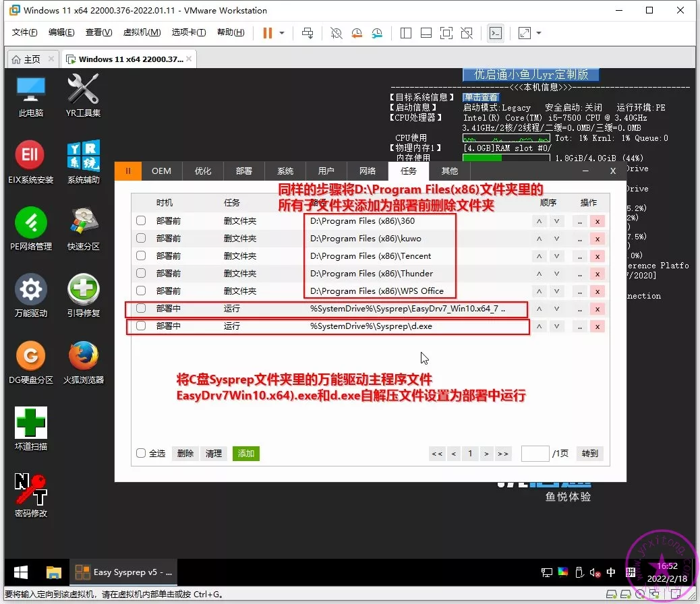700x604 pixels.
Task: Open 火狐浏览器 Firefox browser icon
Action: (84, 357)
